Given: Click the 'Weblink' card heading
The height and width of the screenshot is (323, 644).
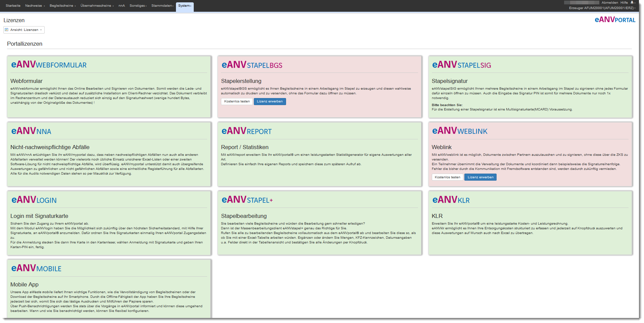Looking at the screenshot, I should (442, 147).
